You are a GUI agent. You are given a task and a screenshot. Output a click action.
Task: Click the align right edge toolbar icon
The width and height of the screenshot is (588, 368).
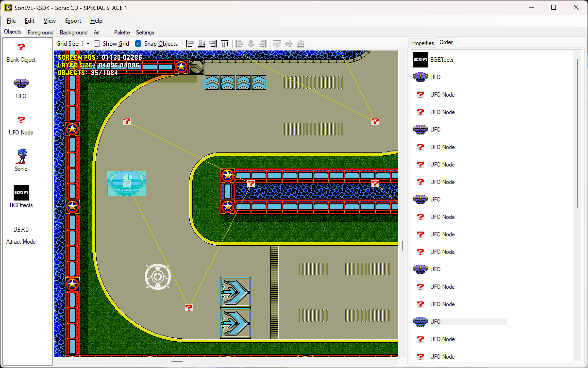click(213, 44)
